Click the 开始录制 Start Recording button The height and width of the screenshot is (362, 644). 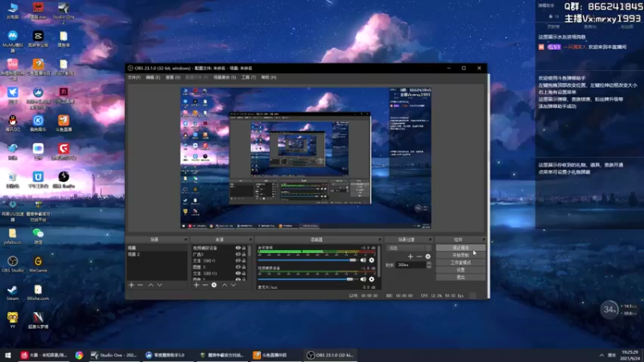(x=460, y=255)
